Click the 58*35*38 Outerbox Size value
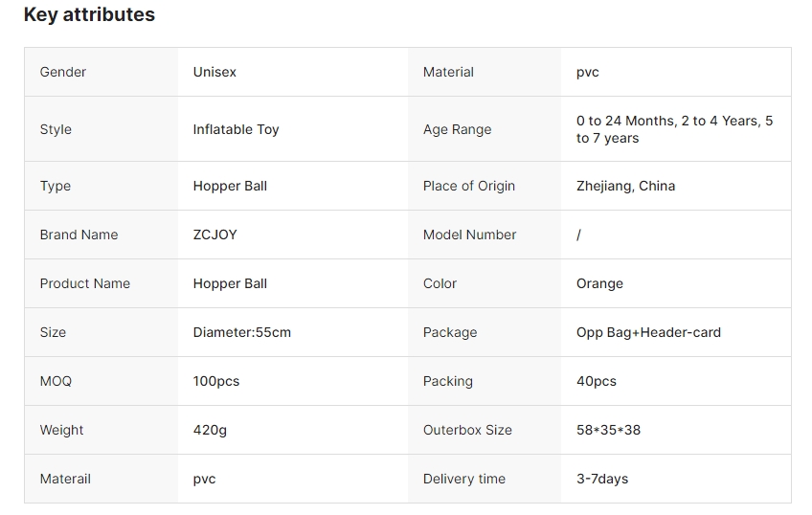This screenshot has height=515, width=812. 608,430
